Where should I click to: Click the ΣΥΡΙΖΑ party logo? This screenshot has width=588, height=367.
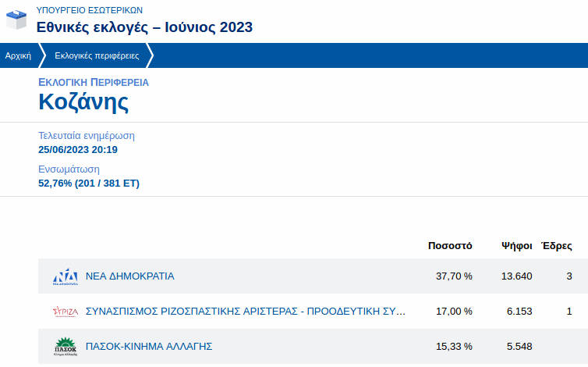coord(66,312)
